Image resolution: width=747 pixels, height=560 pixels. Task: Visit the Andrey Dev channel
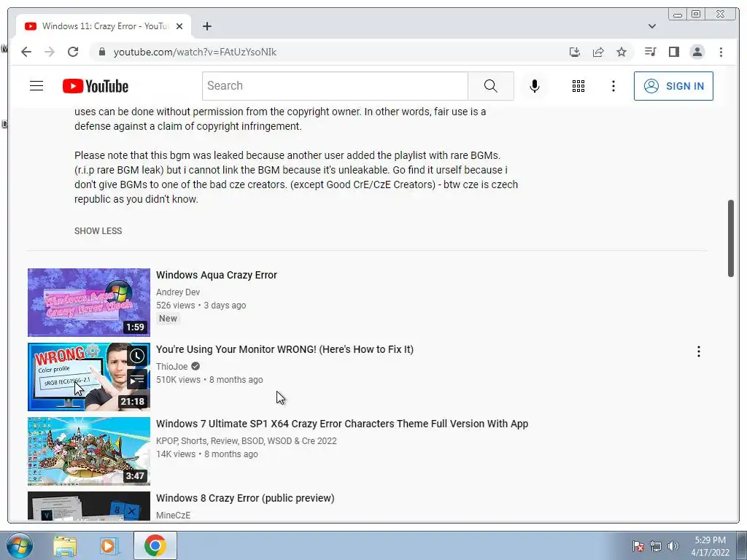click(x=178, y=292)
